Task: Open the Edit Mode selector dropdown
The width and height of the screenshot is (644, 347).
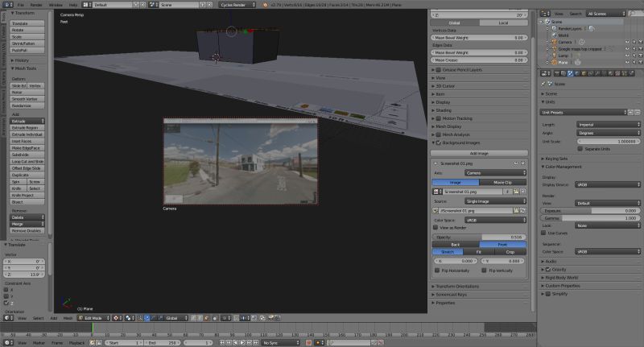Action: 94,318
